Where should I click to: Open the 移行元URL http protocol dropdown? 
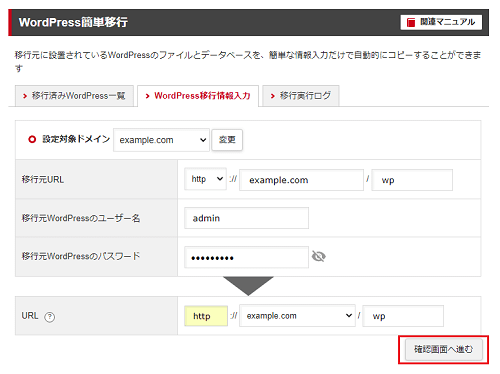(205, 179)
